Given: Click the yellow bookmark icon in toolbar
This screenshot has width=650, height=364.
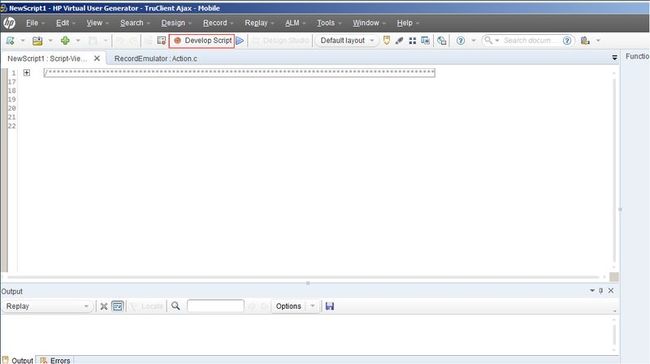Looking at the screenshot, I should coord(386,41).
